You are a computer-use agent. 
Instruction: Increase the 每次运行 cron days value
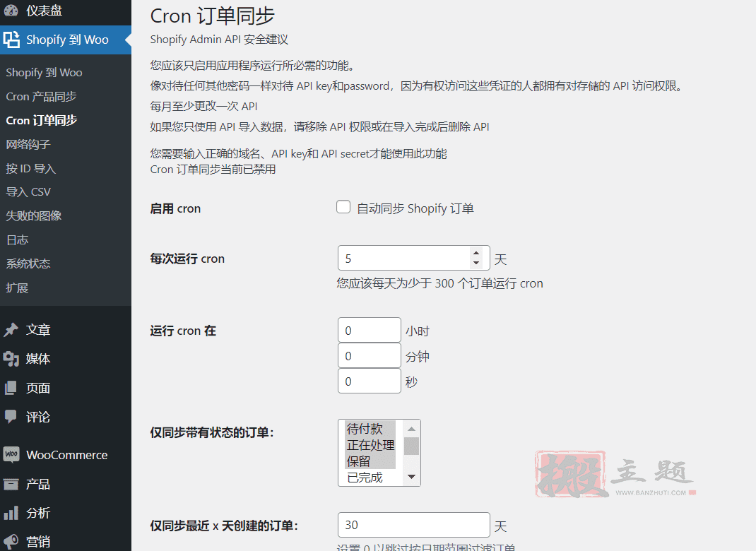pos(476,253)
